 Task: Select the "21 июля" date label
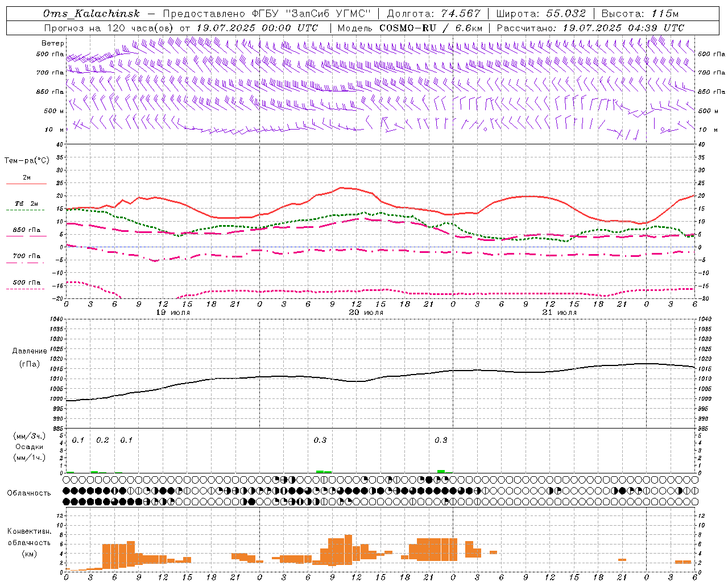tap(559, 313)
